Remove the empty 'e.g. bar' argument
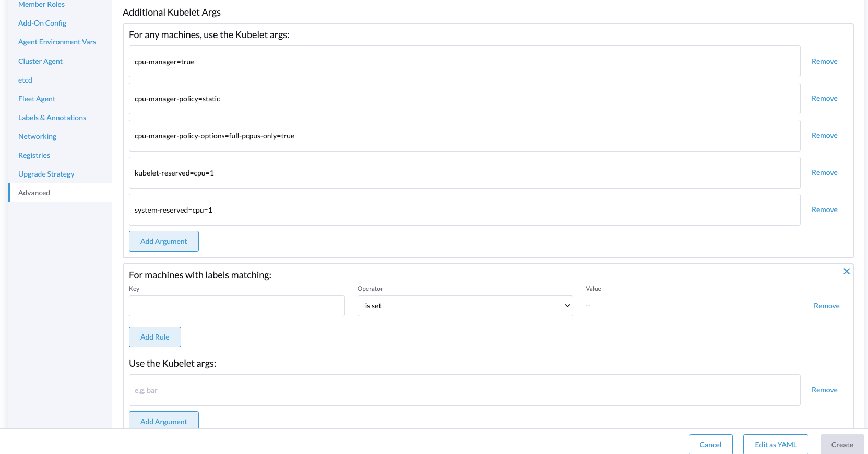 [x=824, y=390]
